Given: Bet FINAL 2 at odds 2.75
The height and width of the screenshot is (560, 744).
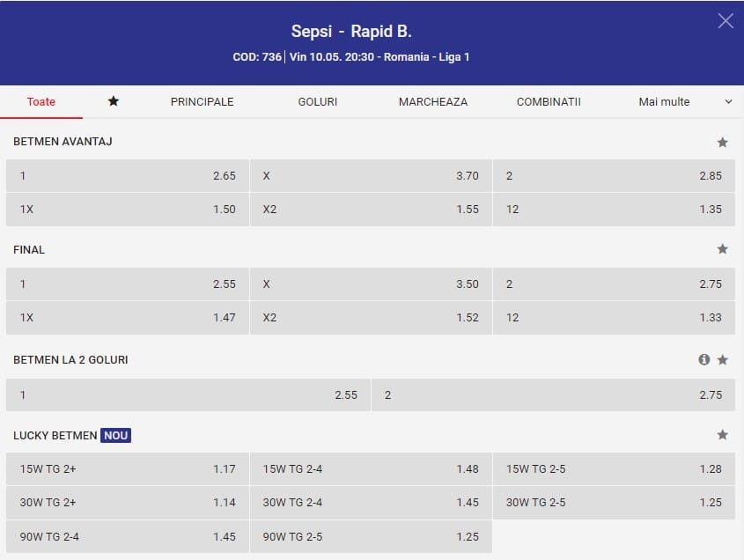Looking at the screenshot, I should click(614, 284).
